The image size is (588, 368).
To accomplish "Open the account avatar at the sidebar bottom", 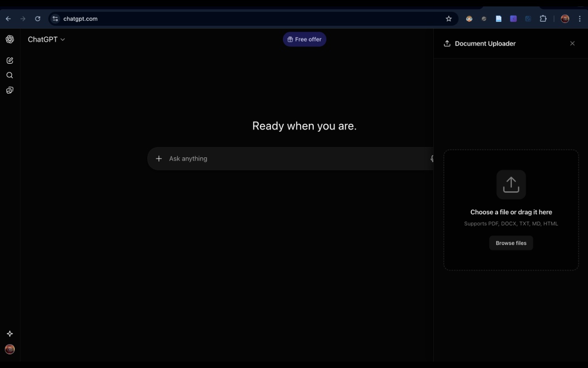I will tap(10, 349).
